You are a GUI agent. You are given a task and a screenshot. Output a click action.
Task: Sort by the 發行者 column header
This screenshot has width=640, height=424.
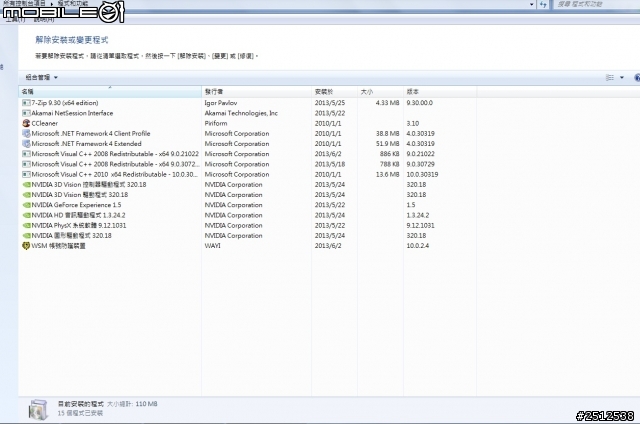coord(256,92)
